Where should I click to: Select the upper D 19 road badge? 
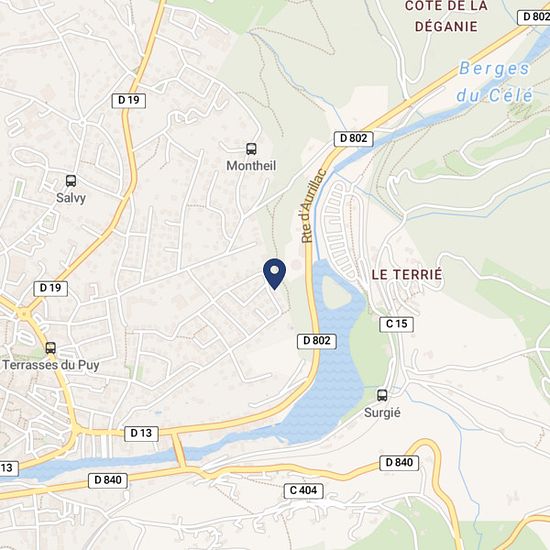pyautogui.click(x=129, y=101)
